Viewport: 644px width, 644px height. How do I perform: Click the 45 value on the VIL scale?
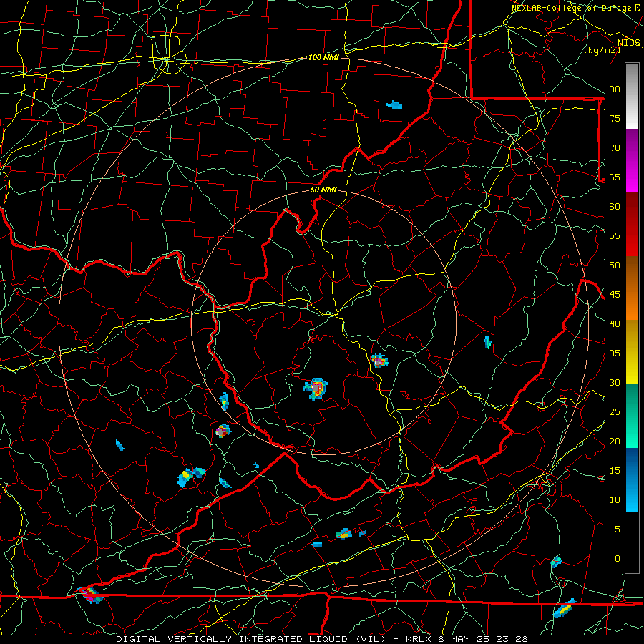pyautogui.click(x=615, y=295)
